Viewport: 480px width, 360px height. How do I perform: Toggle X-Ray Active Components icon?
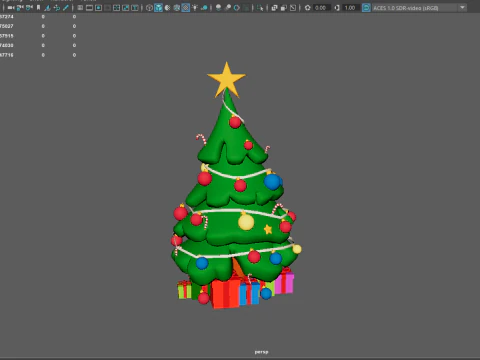[284, 8]
